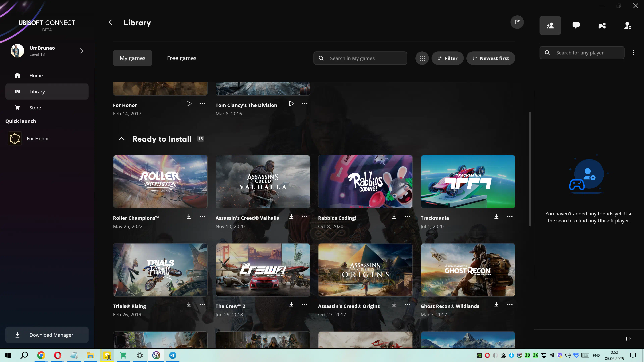
Task: Open Chrome from the taskbar
Action: tap(41, 355)
